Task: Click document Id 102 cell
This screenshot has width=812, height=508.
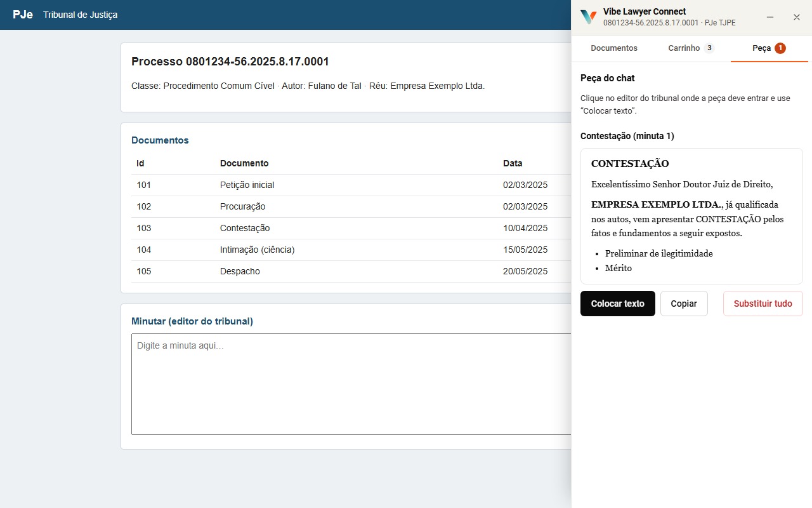Action: [x=144, y=207]
